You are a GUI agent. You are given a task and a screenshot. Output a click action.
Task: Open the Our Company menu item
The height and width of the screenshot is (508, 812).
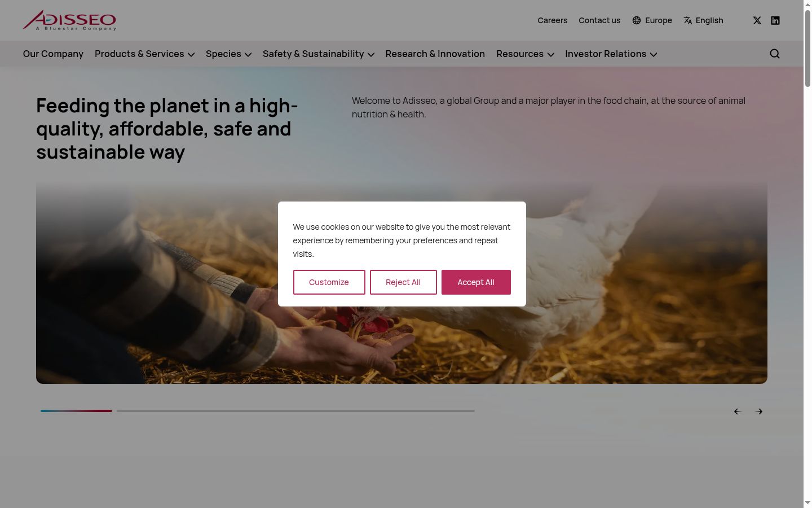click(53, 54)
